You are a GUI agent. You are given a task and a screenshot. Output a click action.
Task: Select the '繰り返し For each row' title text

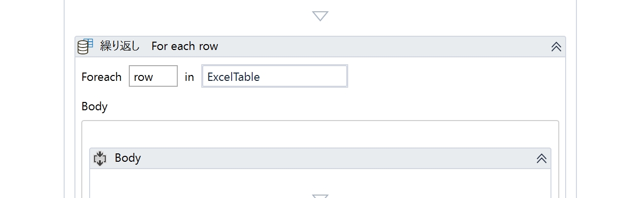159,46
